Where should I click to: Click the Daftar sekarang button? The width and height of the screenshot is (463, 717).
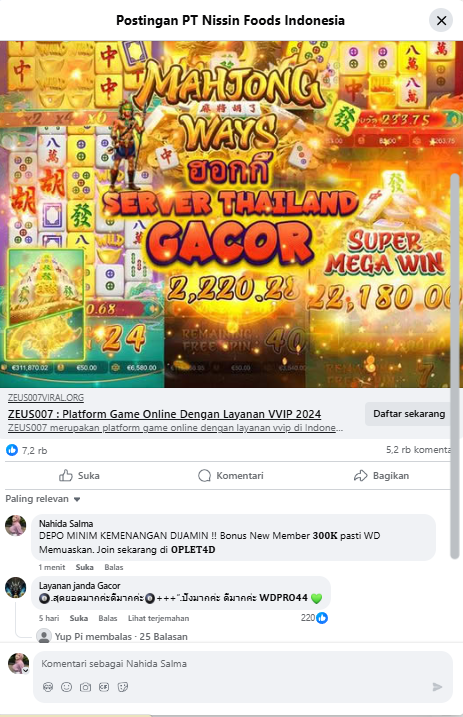(409, 414)
